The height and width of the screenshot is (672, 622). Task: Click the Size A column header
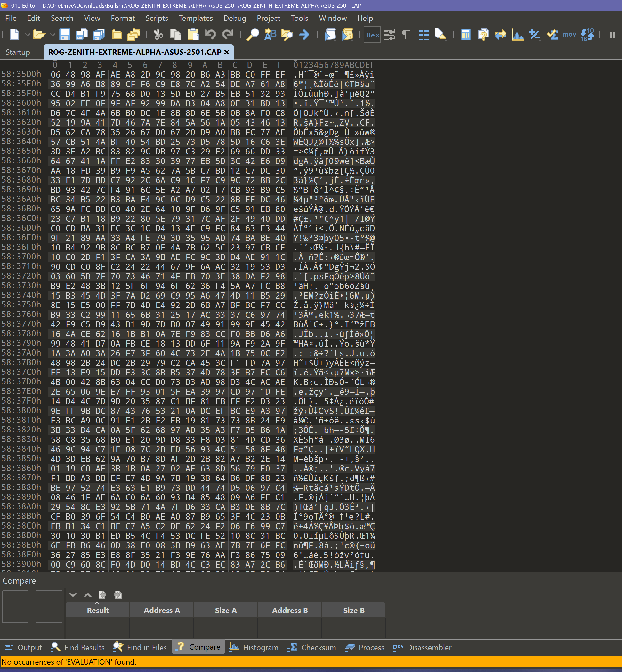coord(225,611)
